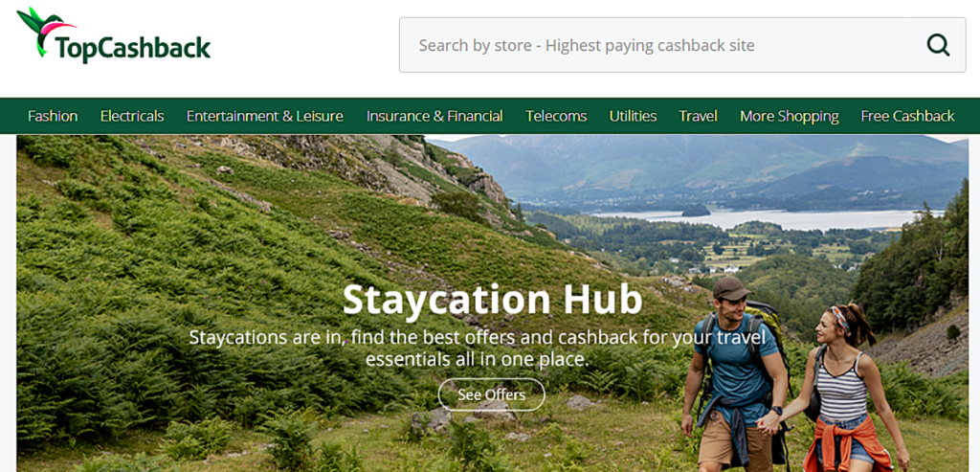Click the See Offers button
Image resolution: width=980 pixels, height=472 pixels.
point(491,394)
